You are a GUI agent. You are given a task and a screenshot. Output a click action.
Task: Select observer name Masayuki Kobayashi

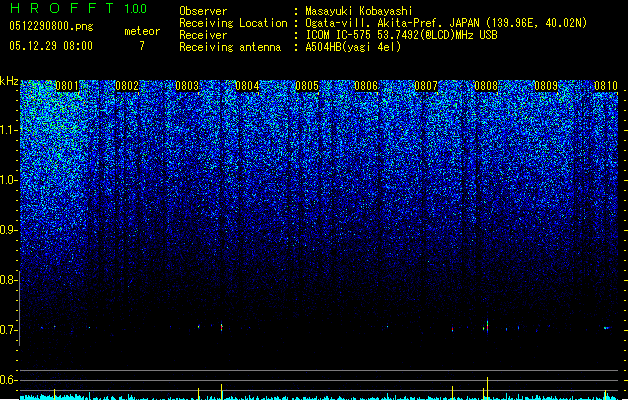click(359, 11)
